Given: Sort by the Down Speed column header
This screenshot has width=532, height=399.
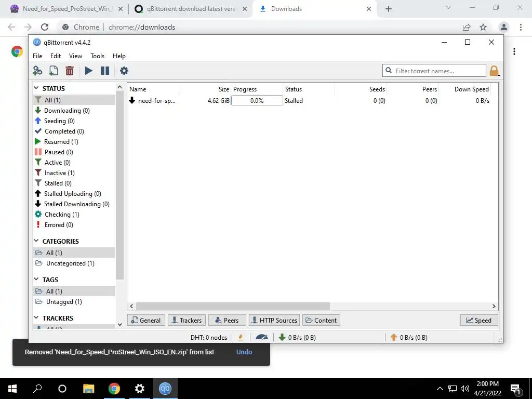Looking at the screenshot, I should click(465, 89).
